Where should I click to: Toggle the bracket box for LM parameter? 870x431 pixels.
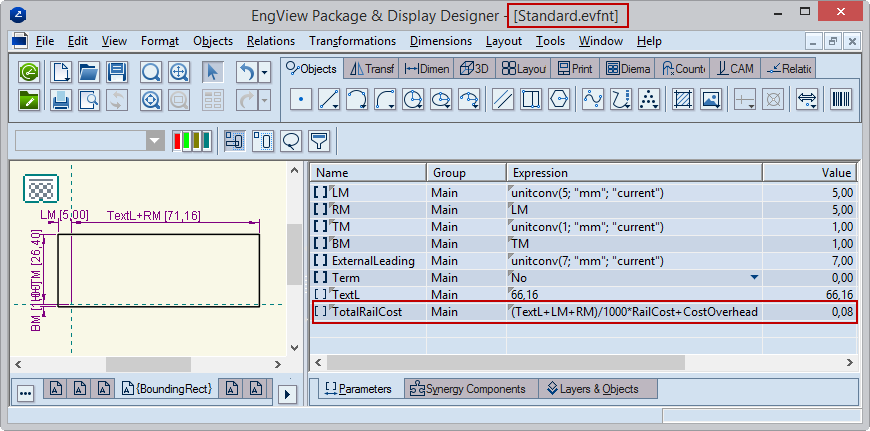320,192
